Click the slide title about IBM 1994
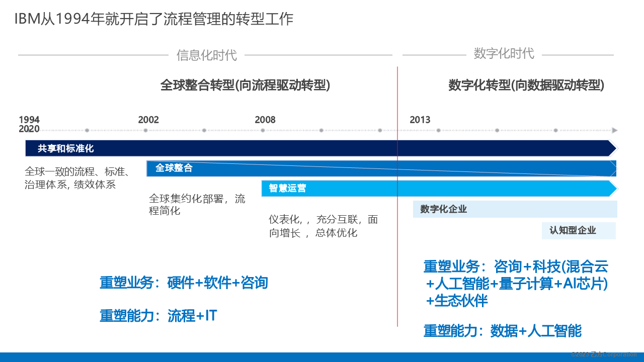The width and height of the screenshot is (644, 362). pyautogui.click(x=153, y=19)
